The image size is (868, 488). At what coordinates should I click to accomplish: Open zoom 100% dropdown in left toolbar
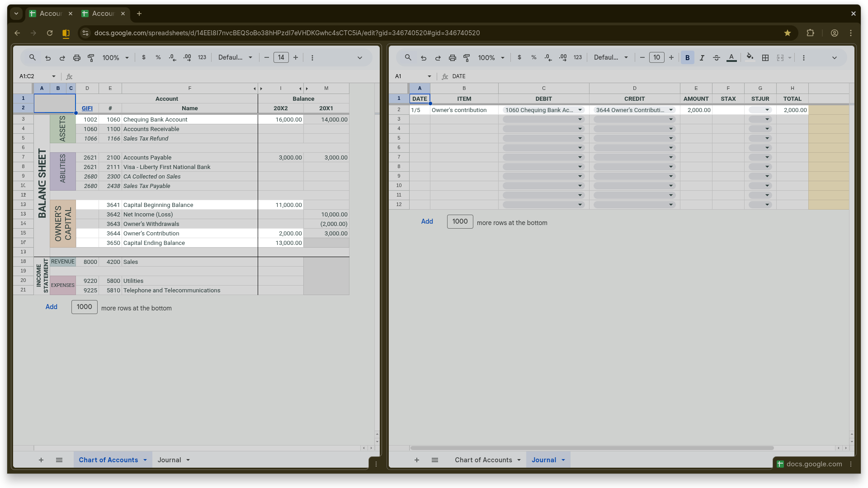(115, 58)
